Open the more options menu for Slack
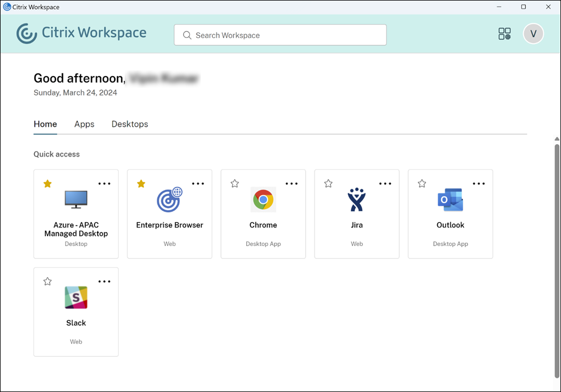This screenshot has width=561, height=392. (105, 281)
